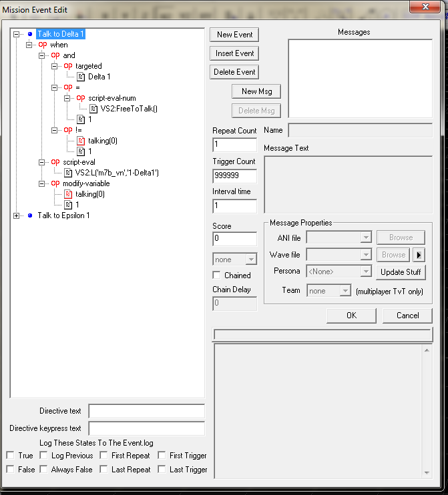
Task: Click the red variable icon of talking(0) under modify-variable
Action: [68, 194]
